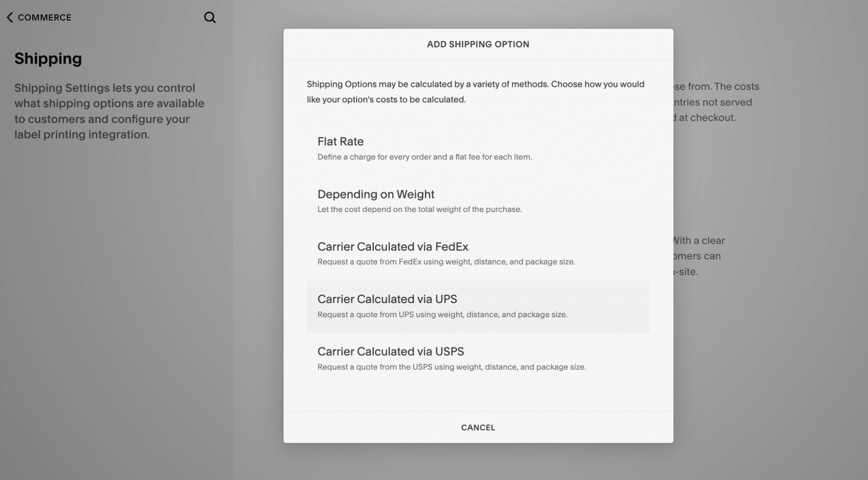Click the Shipping Settings description paragraph
This screenshot has height=480, width=868.
(109, 111)
